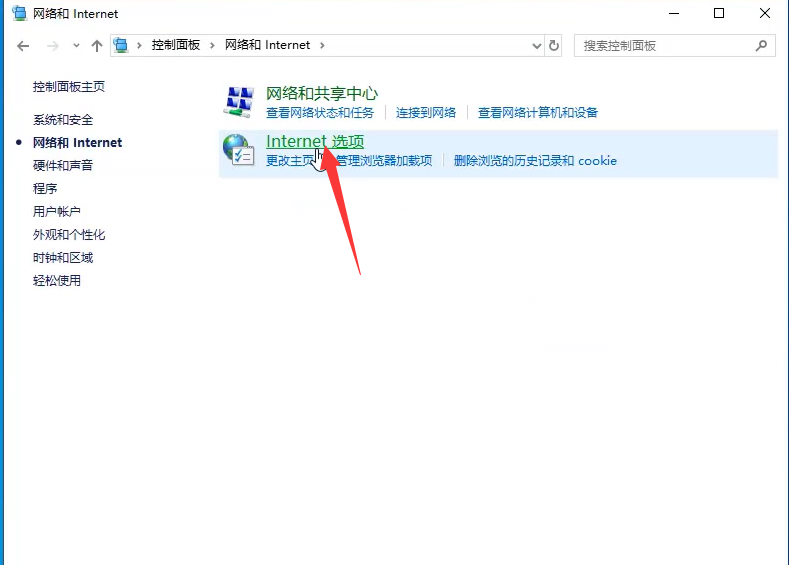Click the 管理浏览器加载项 link
This screenshot has height=565, width=789.
click(x=384, y=161)
